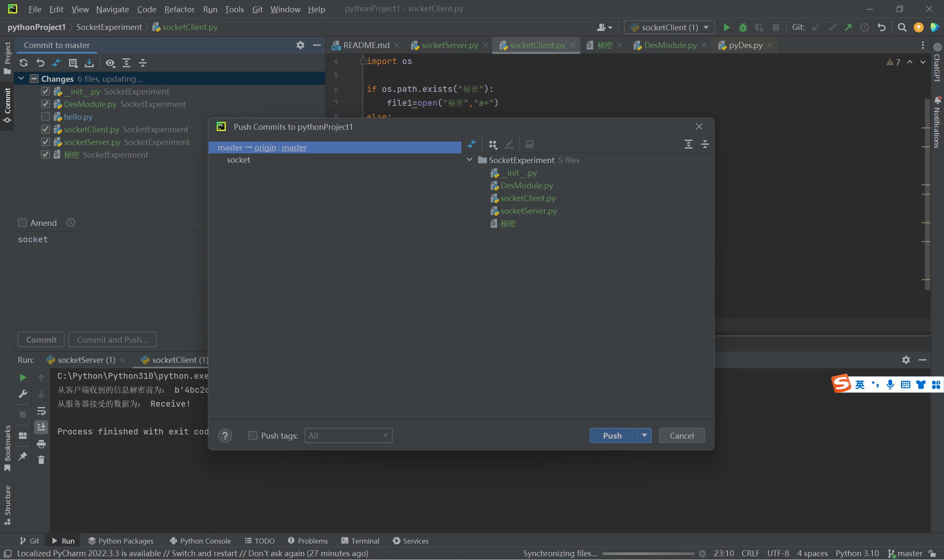
Task: Enable Push tags checkbox
Action: click(x=253, y=436)
